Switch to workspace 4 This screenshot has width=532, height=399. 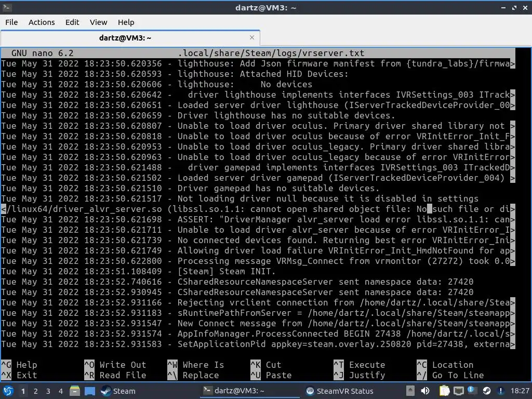tap(60, 391)
